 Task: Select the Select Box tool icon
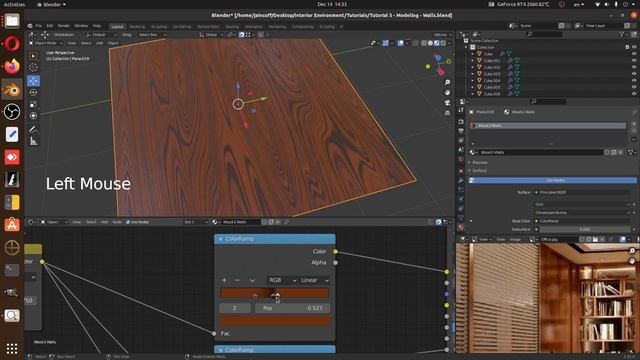(33, 56)
